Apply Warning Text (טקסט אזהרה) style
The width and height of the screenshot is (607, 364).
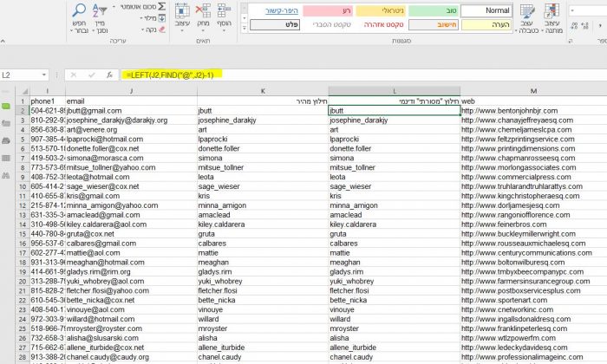[x=381, y=25]
